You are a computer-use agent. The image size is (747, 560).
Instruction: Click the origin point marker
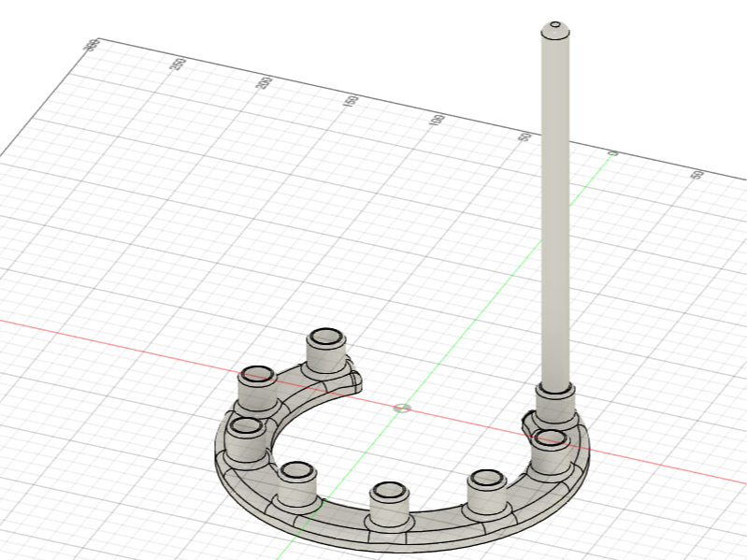(x=402, y=409)
